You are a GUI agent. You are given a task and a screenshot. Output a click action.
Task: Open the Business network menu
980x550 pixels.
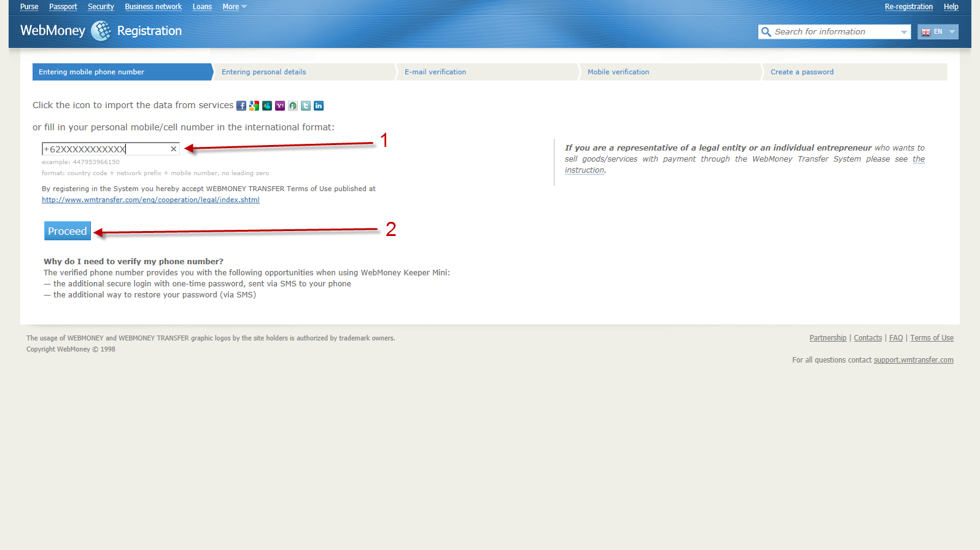pos(154,7)
